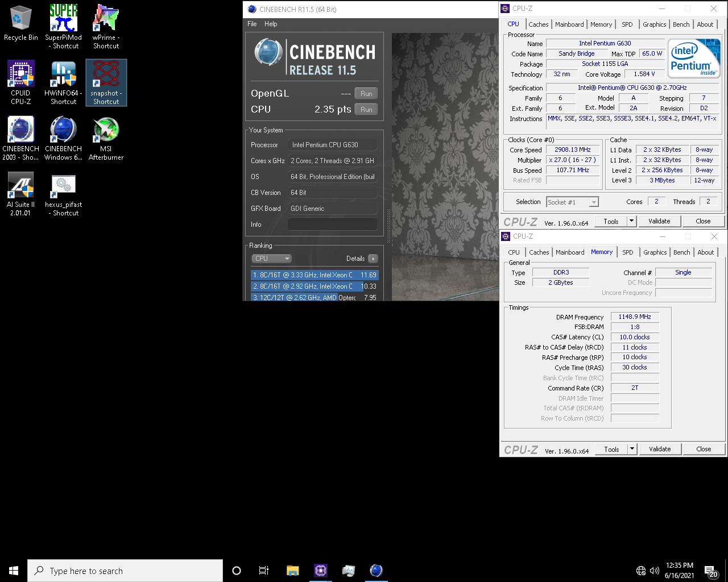Image resolution: width=728 pixels, height=582 pixels.
Task: Open Bench tab in upper CPU-Z window
Action: click(x=681, y=24)
